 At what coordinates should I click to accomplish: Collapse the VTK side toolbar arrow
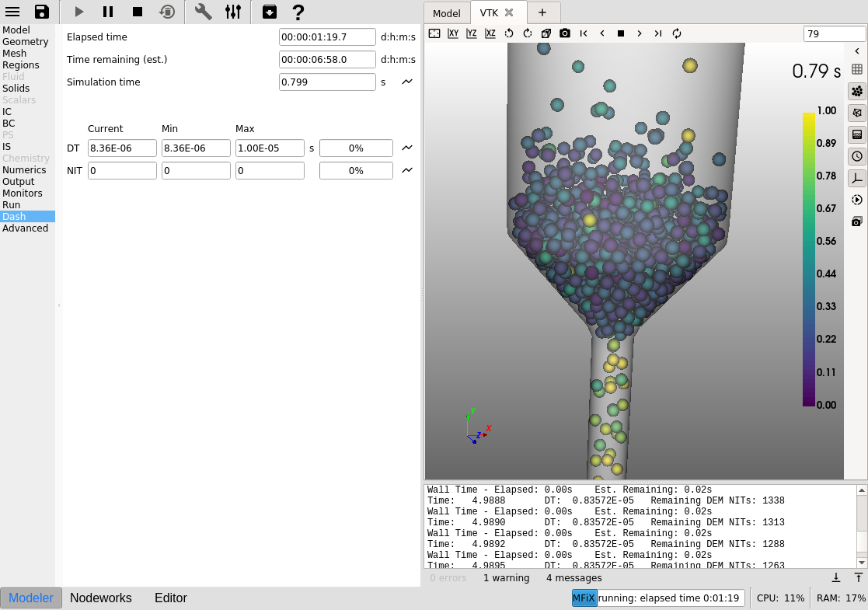(x=857, y=51)
